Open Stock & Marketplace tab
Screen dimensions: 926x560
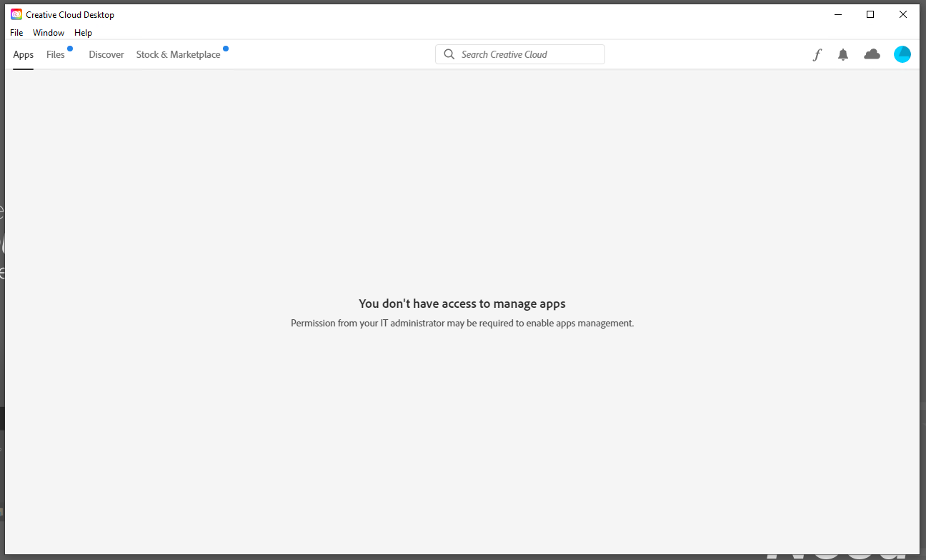tap(179, 55)
